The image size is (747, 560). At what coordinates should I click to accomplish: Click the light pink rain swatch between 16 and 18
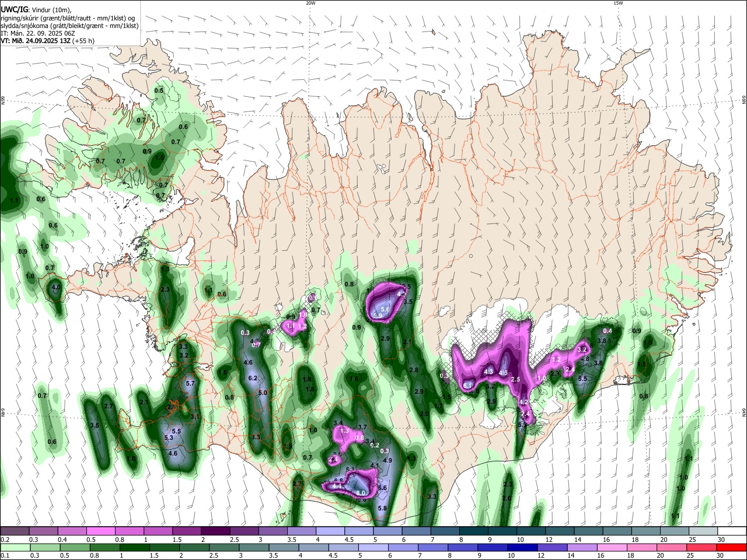[611, 547]
